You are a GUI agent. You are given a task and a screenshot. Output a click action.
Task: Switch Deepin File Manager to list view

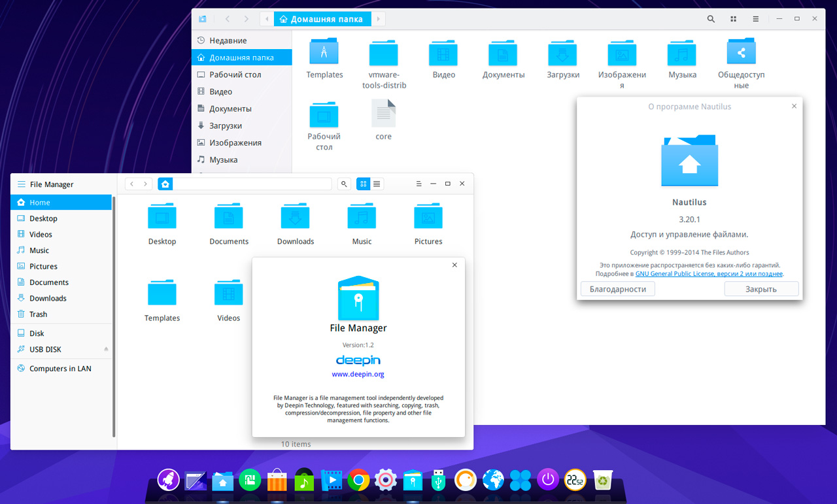377,184
